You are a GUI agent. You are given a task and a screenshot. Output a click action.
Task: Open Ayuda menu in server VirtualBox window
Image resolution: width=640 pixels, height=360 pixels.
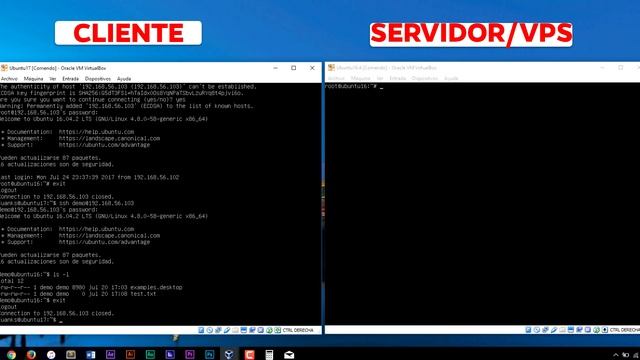[451, 78]
